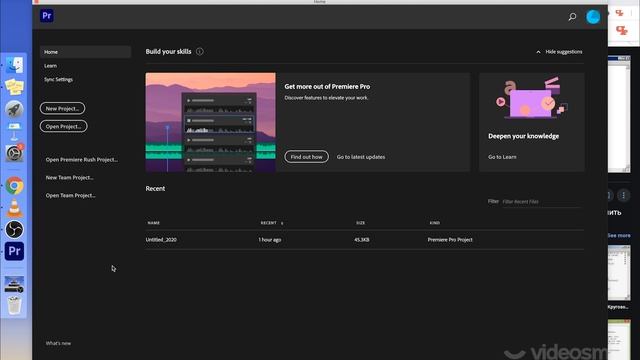Click Open Team Project link
The image size is (640, 360).
pyautogui.click(x=70, y=196)
